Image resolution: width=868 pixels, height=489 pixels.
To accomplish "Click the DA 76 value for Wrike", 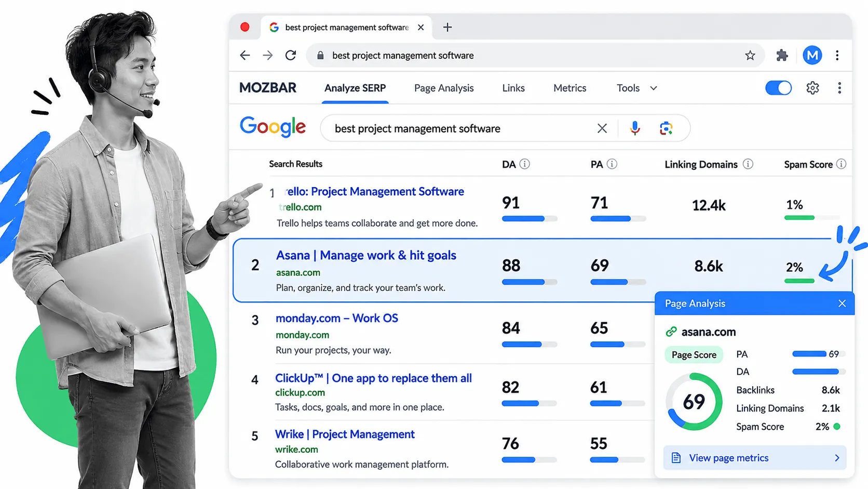I will point(510,443).
